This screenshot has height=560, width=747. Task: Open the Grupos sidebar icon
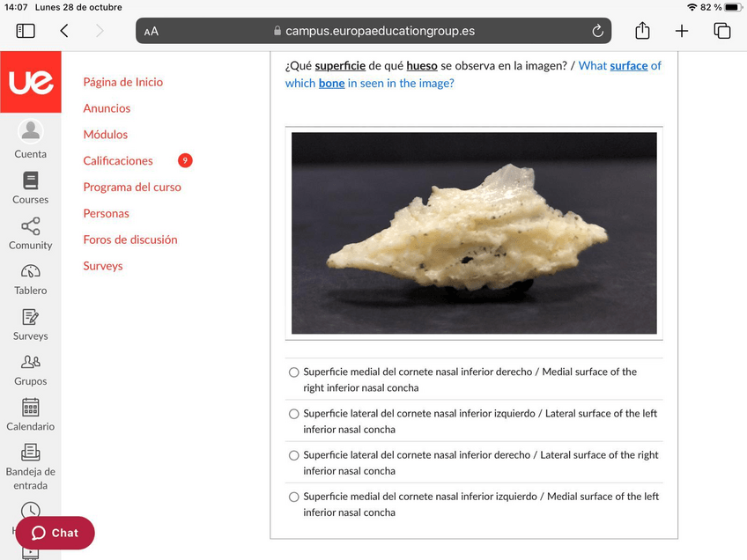[x=31, y=363]
